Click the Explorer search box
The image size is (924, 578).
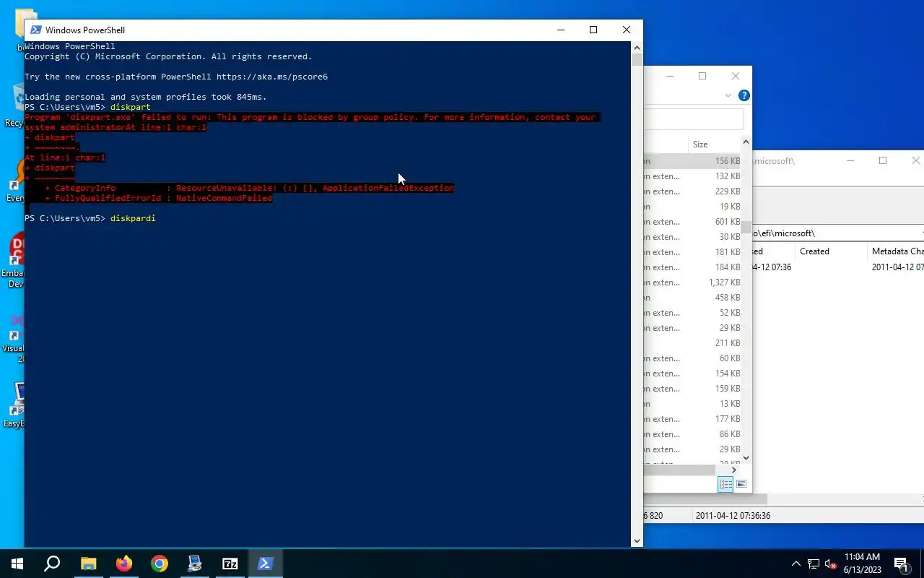pyautogui.click(x=693, y=119)
